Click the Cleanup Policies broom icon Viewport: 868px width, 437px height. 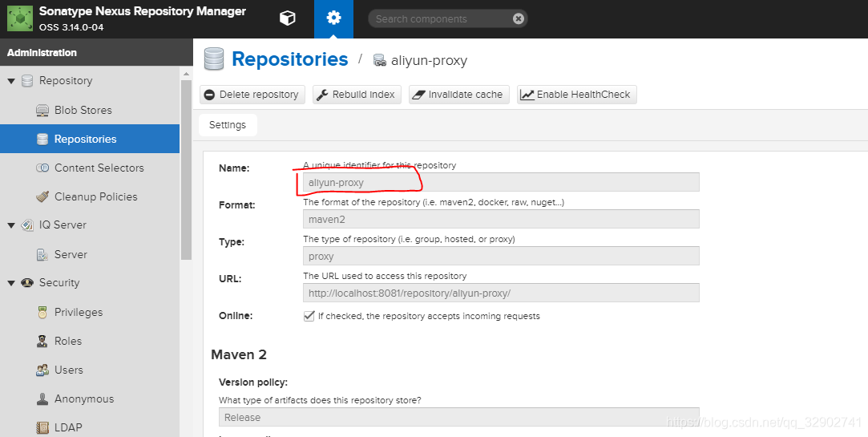(x=42, y=196)
